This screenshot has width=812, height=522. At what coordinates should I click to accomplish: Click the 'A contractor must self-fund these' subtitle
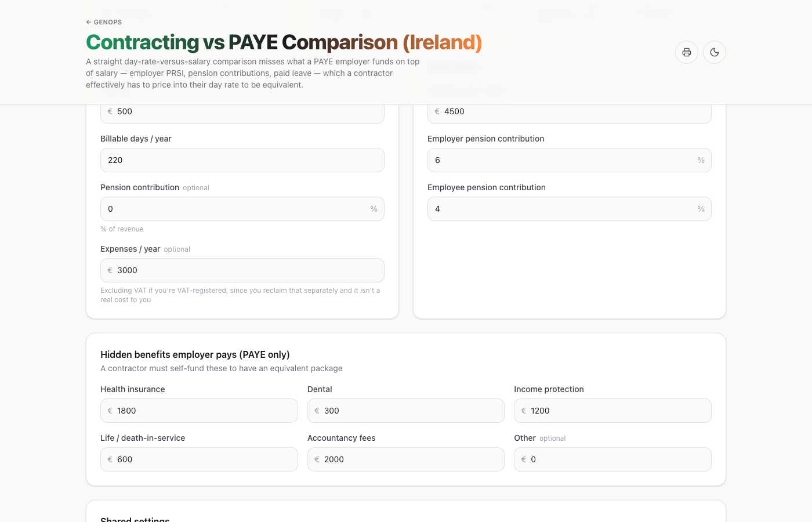pyautogui.click(x=222, y=368)
